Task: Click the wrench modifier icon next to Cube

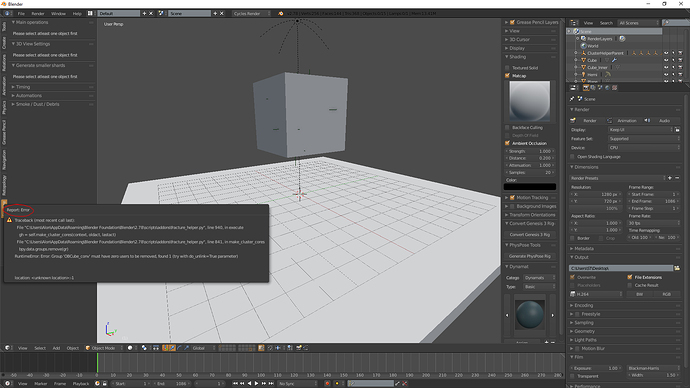Action: [614, 60]
